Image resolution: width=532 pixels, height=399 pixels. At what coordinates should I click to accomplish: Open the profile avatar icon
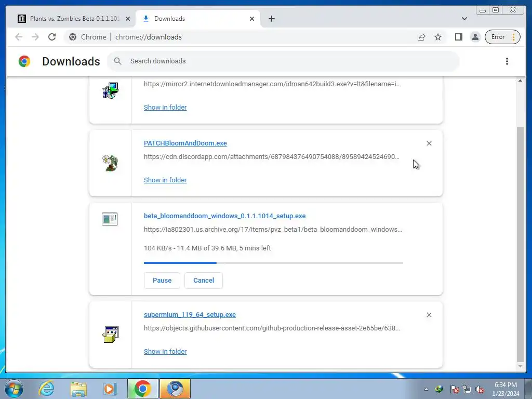[x=475, y=37]
